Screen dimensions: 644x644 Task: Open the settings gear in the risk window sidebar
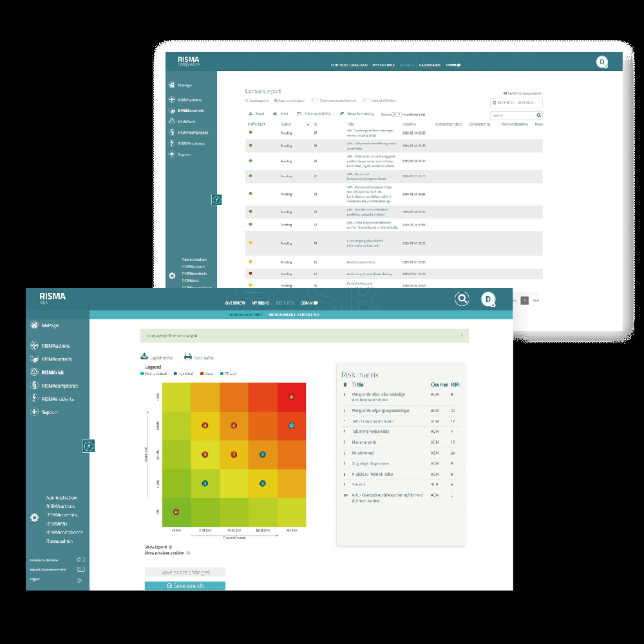(35, 518)
